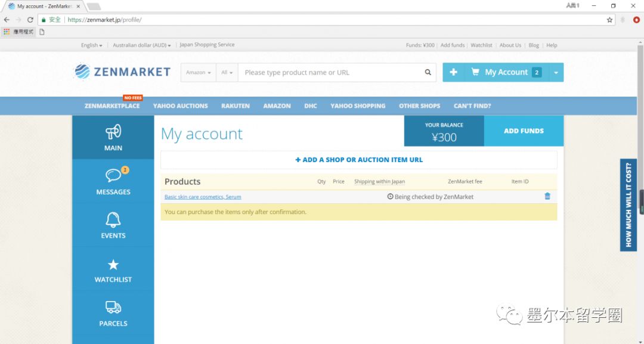644x344 pixels.
Task: Go to AMAZON nav item
Action: [x=277, y=106]
